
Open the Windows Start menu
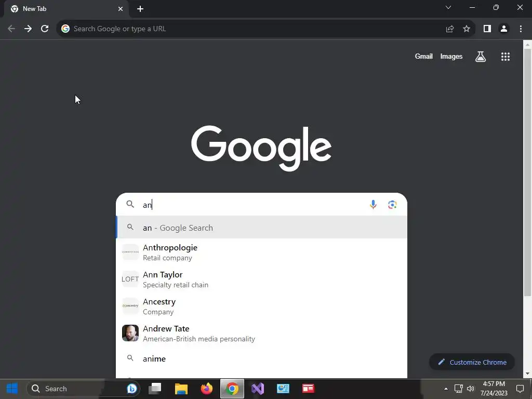[x=12, y=389]
